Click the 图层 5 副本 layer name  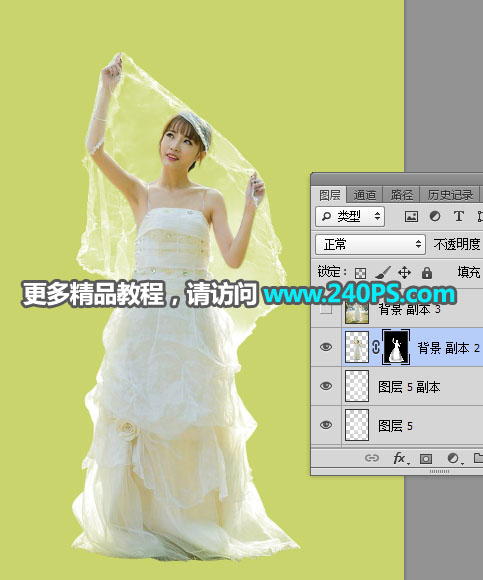point(409,387)
